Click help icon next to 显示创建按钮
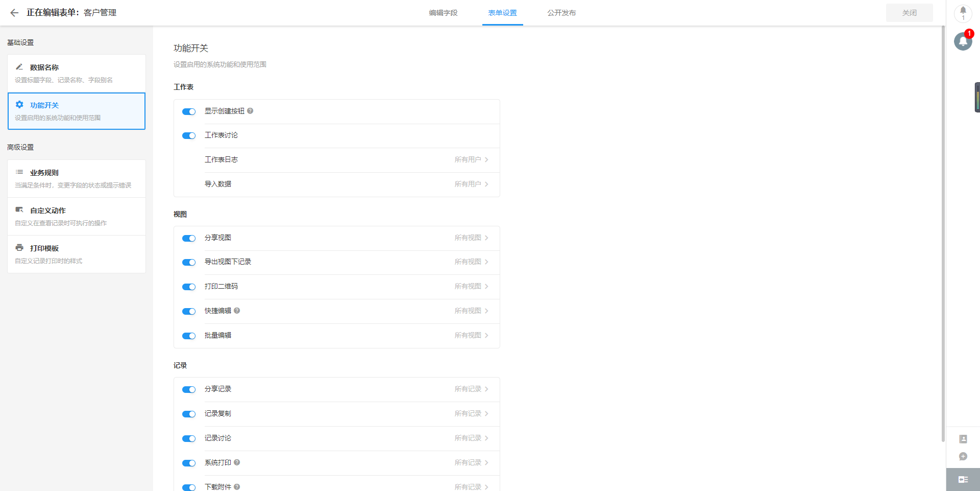 (250, 111)
